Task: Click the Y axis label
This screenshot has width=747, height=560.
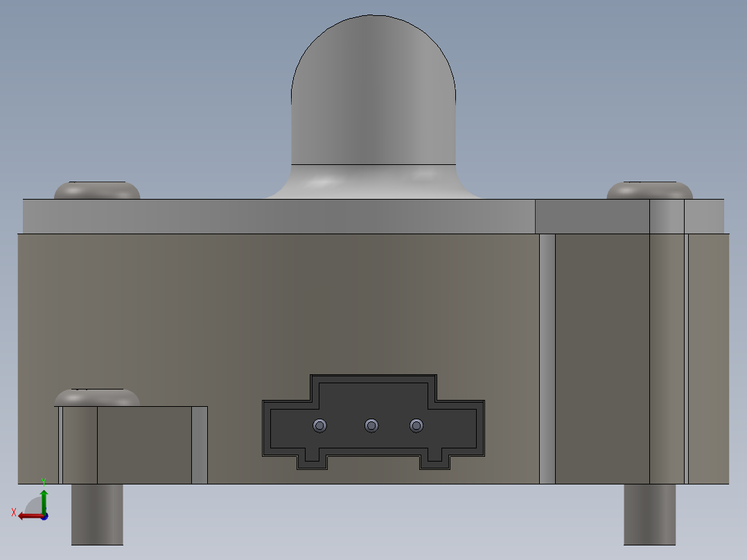Action: pos(44,482)
